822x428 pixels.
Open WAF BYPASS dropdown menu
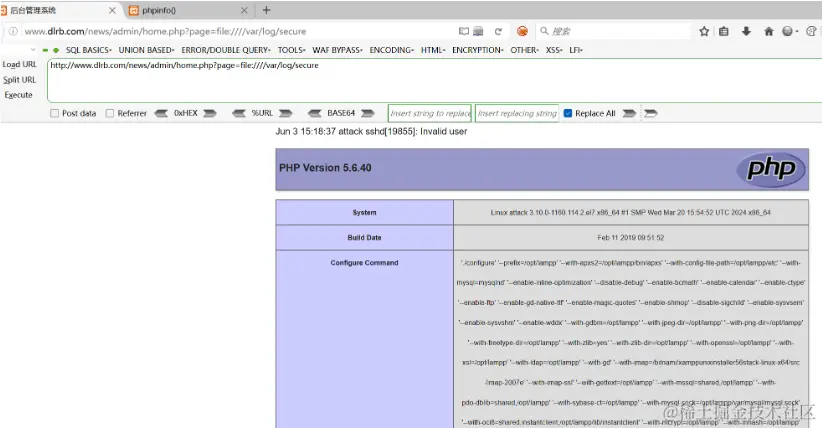pos(338,50)
